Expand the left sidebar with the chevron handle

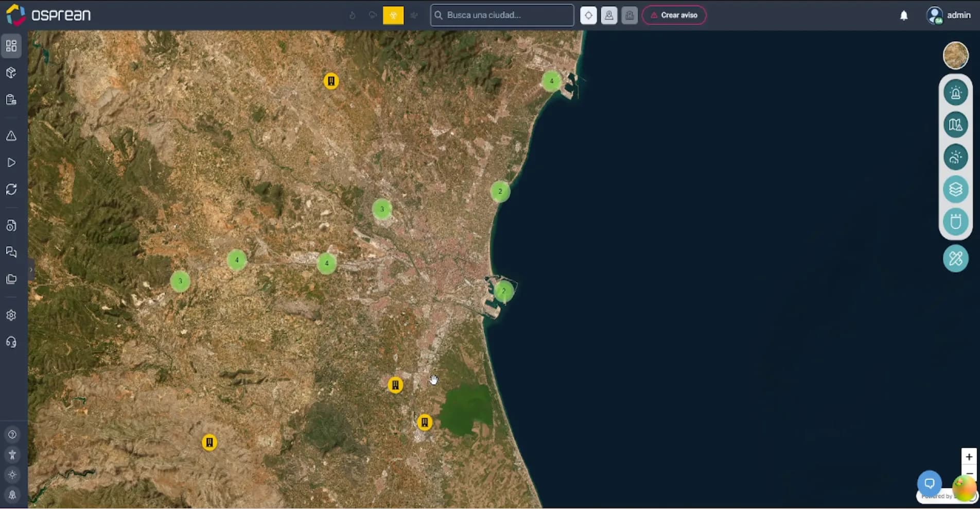coord(31,269)
